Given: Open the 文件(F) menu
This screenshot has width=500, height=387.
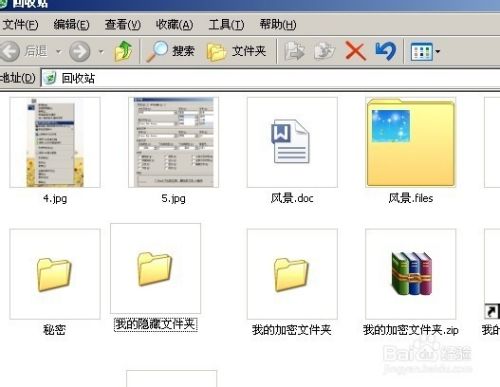Looking at the screenshot, I should (x=20, y=24).
